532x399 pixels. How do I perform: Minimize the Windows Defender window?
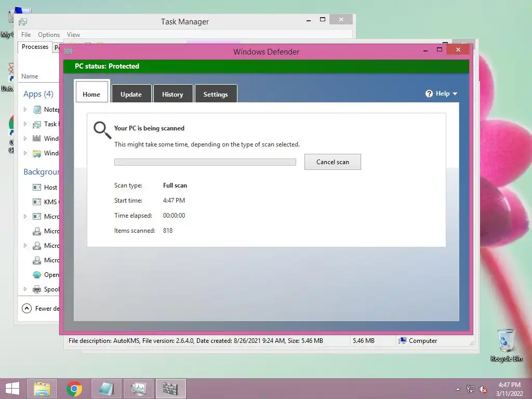pyautogui.click(x=425, y=50)
